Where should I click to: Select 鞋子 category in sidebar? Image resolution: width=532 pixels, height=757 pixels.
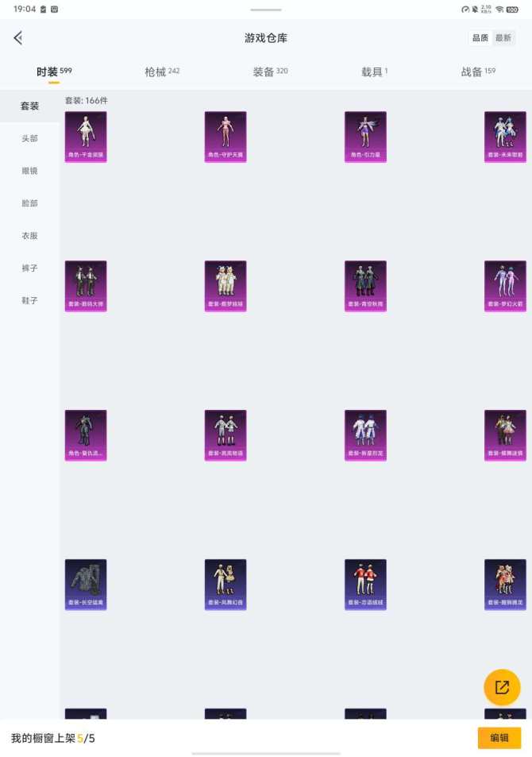29,299
